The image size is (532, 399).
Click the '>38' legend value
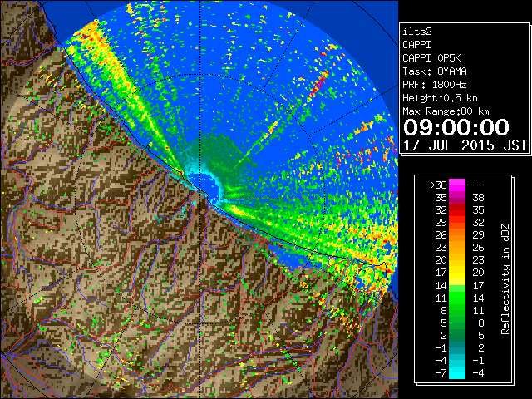(438, 185)
